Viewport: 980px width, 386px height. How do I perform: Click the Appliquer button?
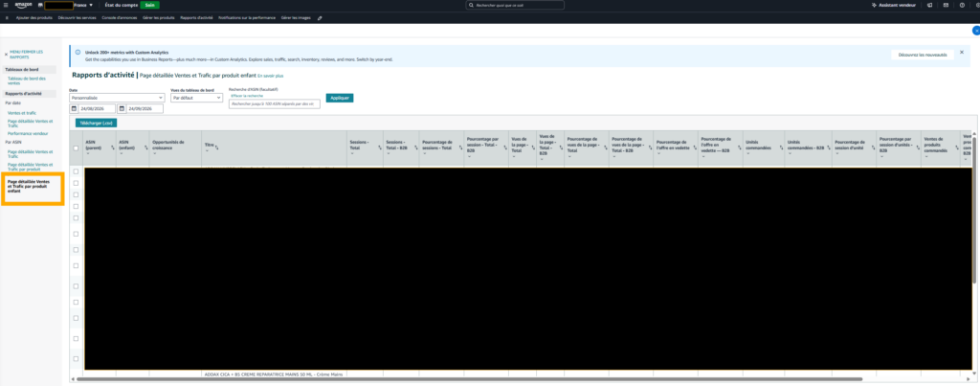[x=340, y=99]
